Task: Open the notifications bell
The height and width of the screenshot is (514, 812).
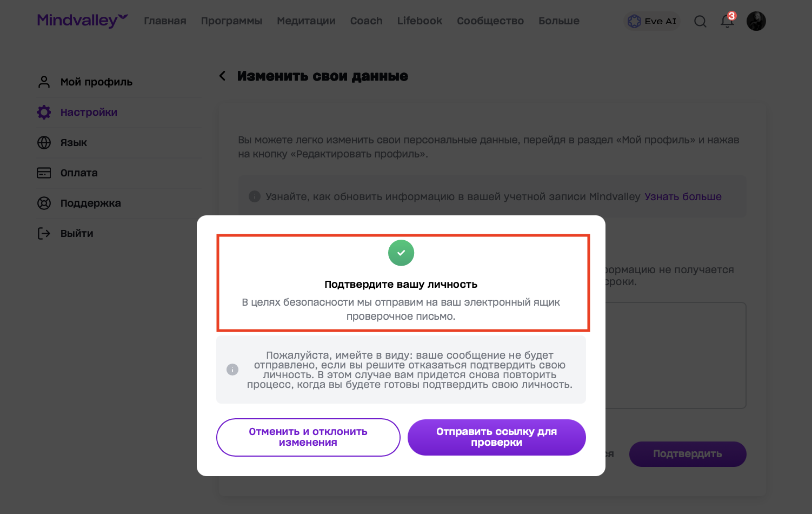Action: point(727,21)
